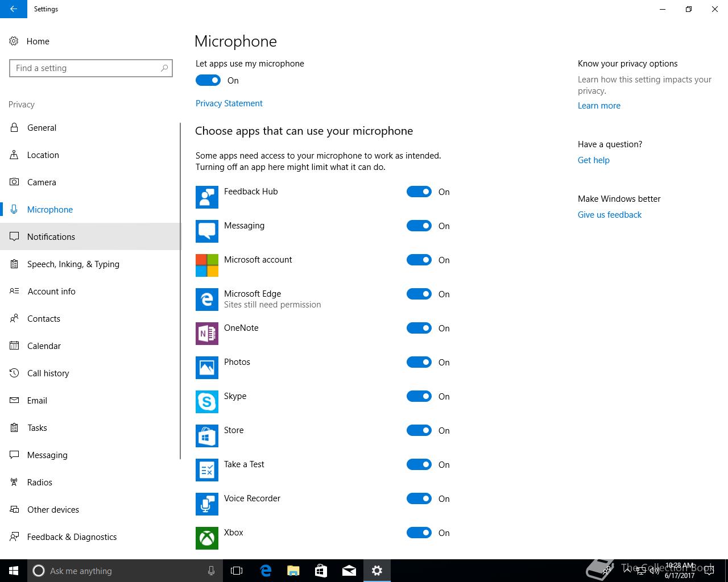Disable microphone access for Messaging
Viewport: 728px width, 582px height.
pyautogui.click(x=419, y=226)
